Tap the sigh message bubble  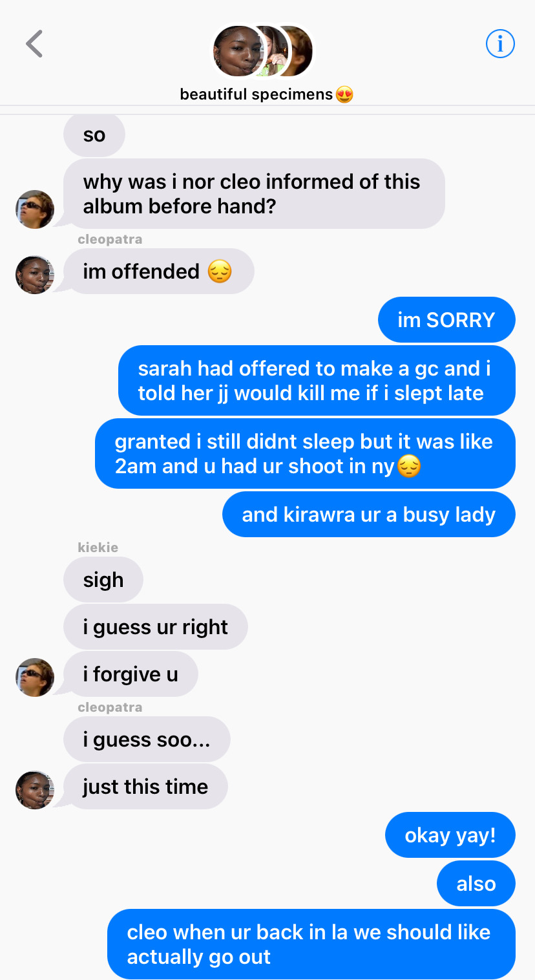point(103,580)
